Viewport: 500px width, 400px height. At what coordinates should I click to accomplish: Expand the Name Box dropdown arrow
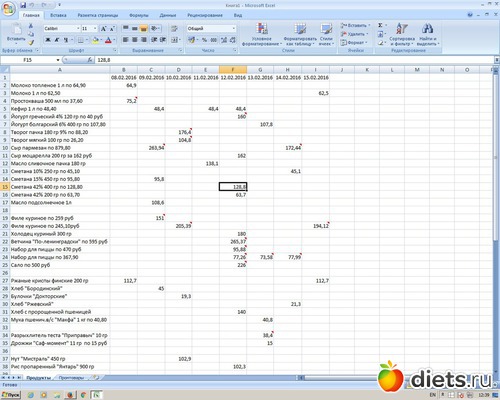58,60
